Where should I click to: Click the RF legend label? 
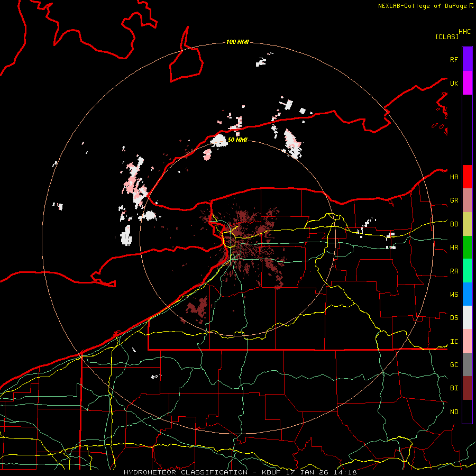tap(454, 59)
